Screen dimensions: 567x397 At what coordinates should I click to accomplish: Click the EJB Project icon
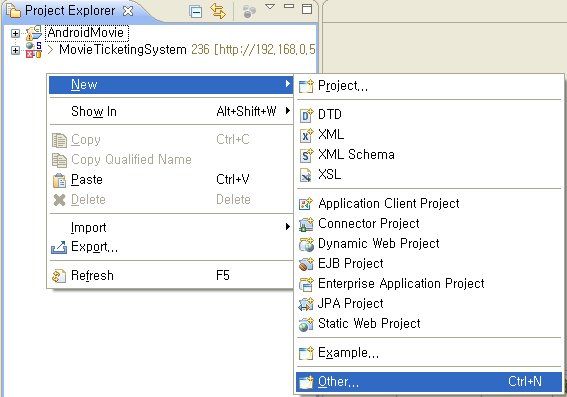306,264
